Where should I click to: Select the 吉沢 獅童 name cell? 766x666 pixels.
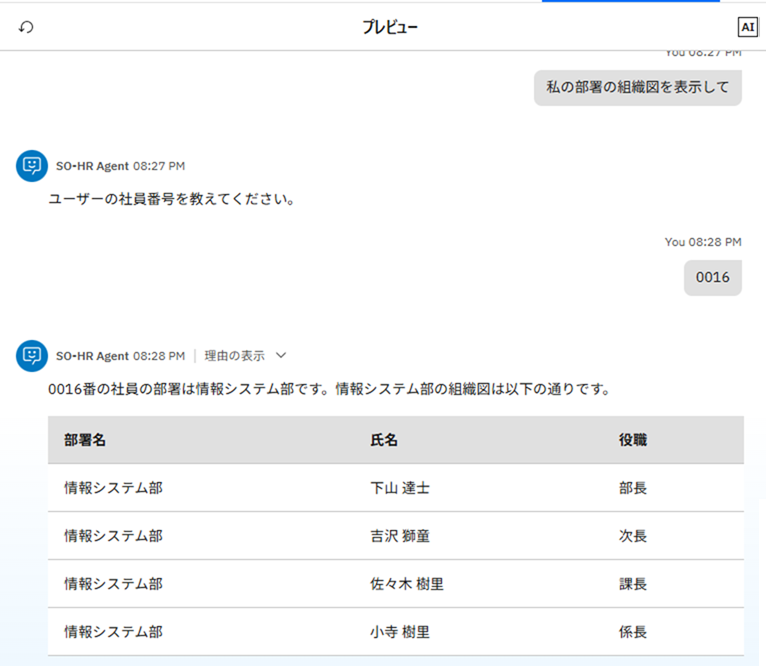pyautogui.click(x=400, y=536)
